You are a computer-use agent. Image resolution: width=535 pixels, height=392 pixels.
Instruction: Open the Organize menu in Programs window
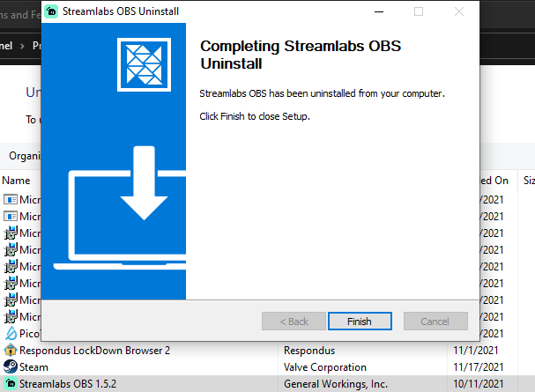click(x=25, y=156)
